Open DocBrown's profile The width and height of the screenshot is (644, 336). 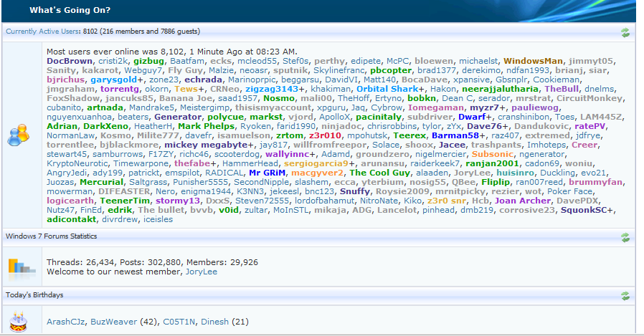(70, 61)
